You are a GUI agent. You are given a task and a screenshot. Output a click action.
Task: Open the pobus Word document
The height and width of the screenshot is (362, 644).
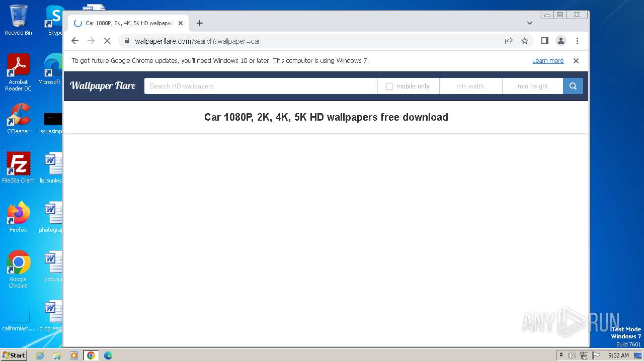(x=52, y=266)
